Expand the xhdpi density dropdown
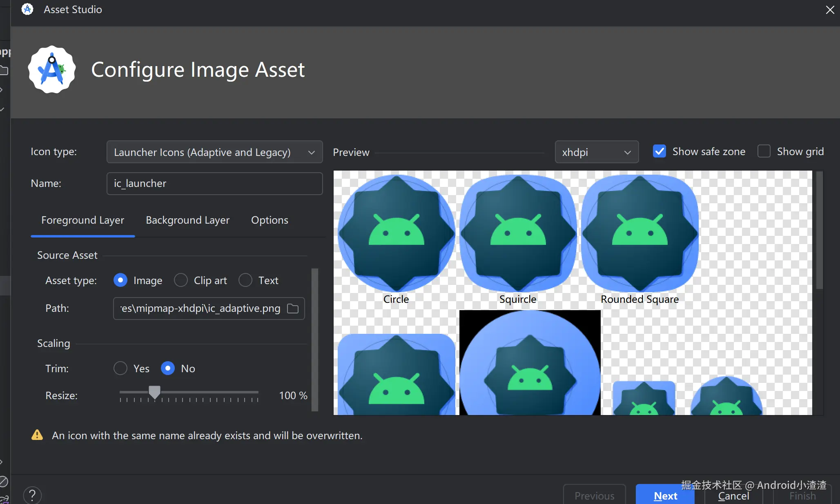This screenshot has width=840, height=504. [596, 152]
